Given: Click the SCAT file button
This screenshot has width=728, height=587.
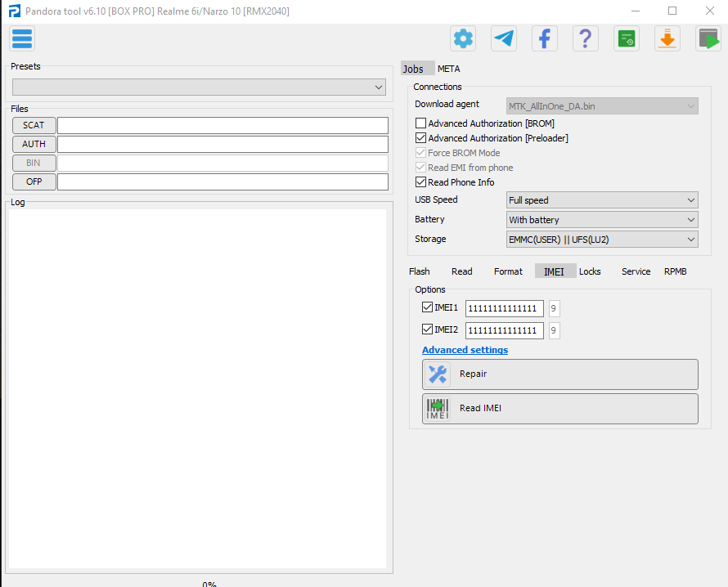Looking at the screenshot, I should [x=34, y=125].
